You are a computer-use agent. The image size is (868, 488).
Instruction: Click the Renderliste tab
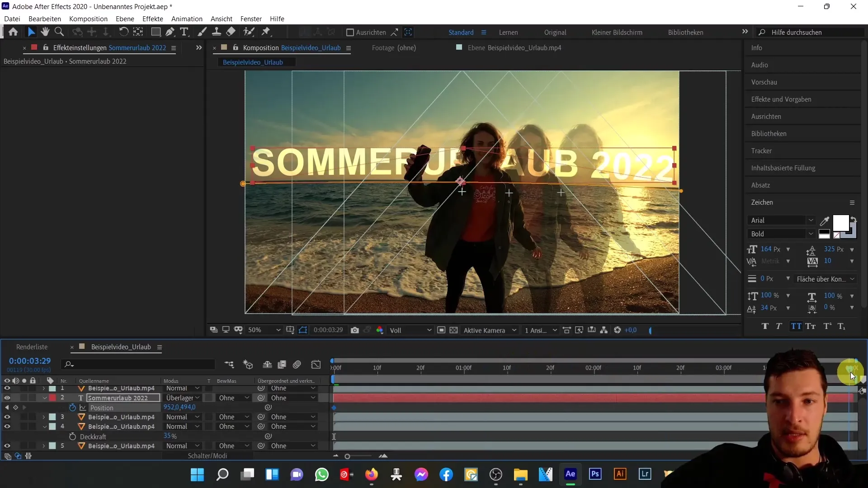pyautogui.click(x=32, y=347)
